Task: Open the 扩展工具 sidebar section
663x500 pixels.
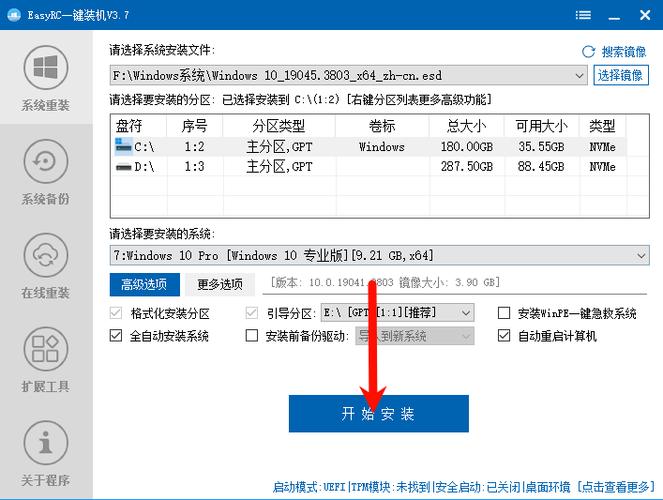Action: (46, 360)
